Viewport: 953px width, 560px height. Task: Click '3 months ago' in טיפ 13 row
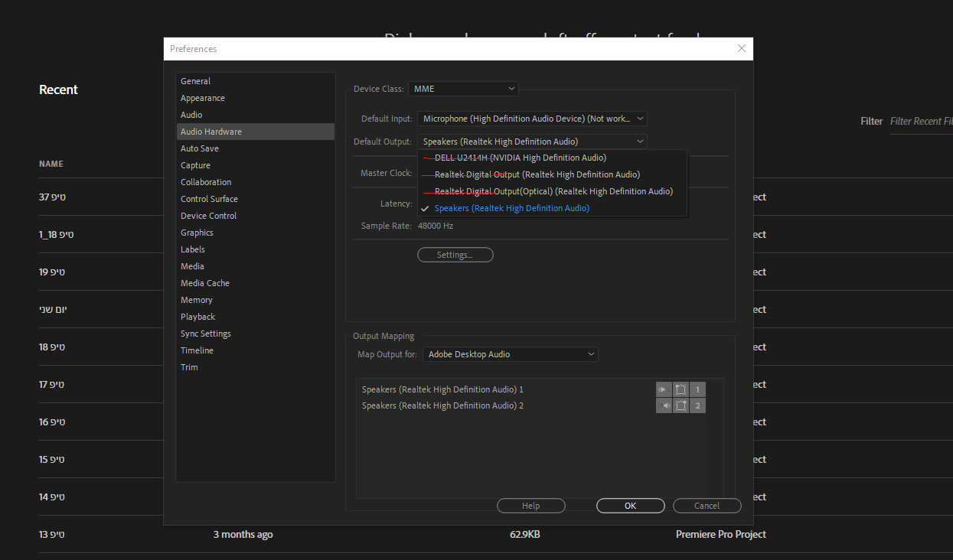[243, 535]
